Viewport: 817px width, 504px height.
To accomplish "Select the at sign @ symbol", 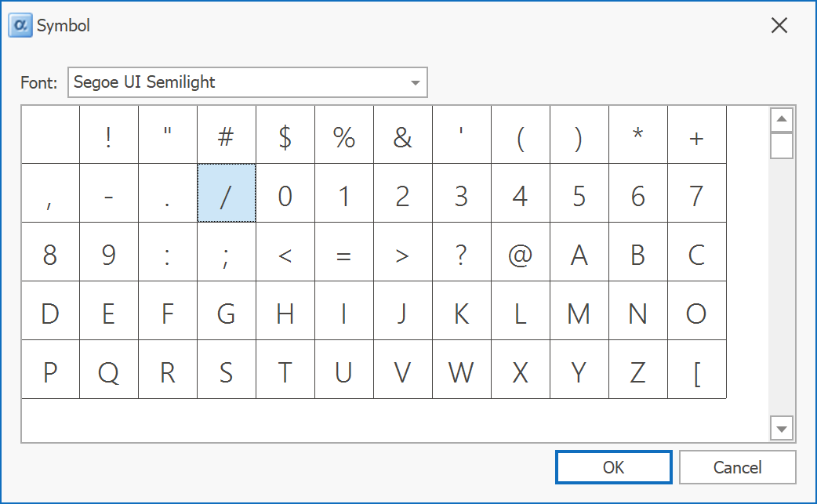I will (520, 252).
